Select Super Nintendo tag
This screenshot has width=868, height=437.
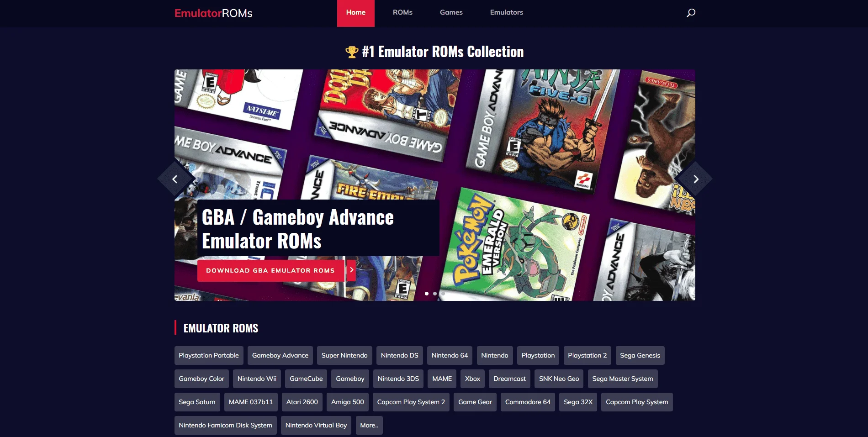(344, 355)
